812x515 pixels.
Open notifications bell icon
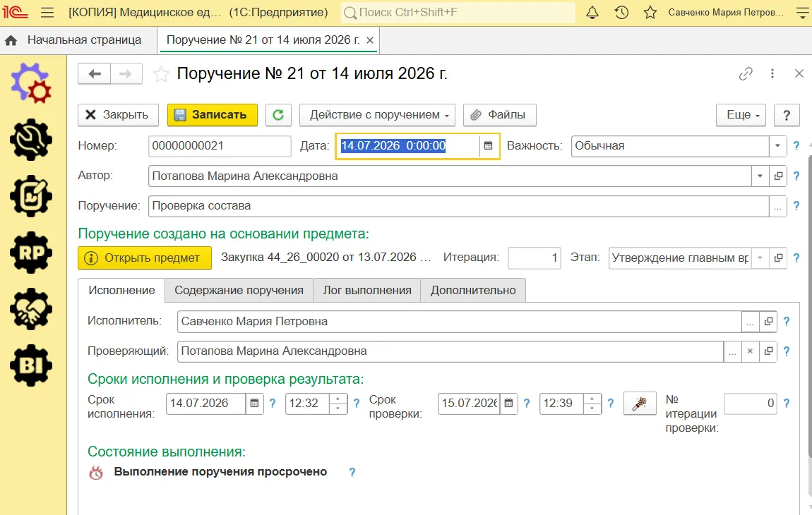click(x=592, y=13)
